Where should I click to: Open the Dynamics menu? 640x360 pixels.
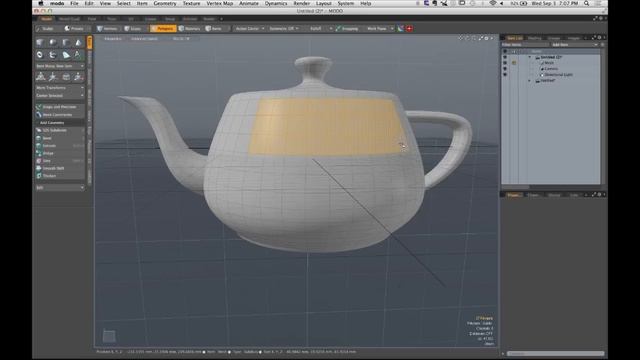(x=276, y=3)
